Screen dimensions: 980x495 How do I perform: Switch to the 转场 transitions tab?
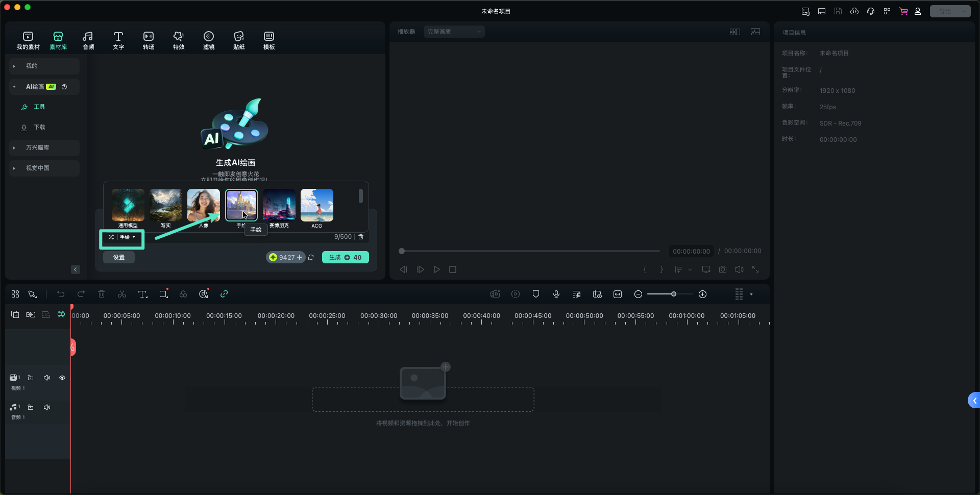click(149, 40)
